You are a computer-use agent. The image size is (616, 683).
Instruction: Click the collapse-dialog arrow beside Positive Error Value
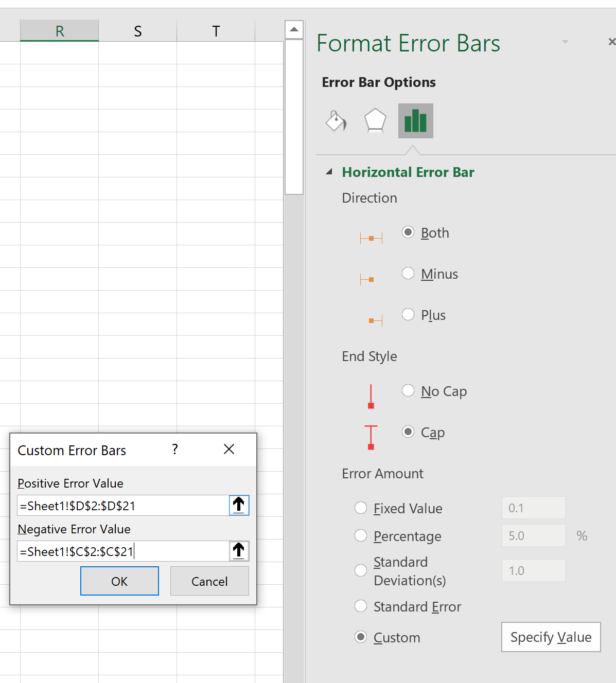click(x=239, y=505)
